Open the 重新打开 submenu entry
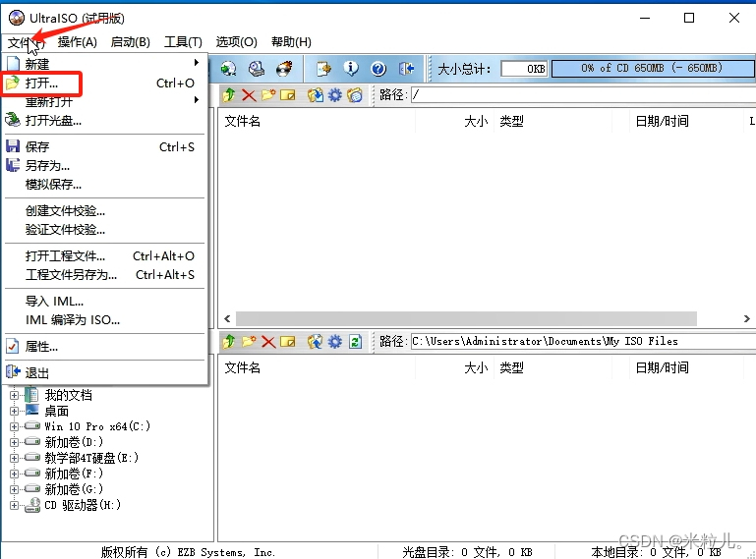Image resolution: width=756 pixels, height=559 pixels. [105, 101]
